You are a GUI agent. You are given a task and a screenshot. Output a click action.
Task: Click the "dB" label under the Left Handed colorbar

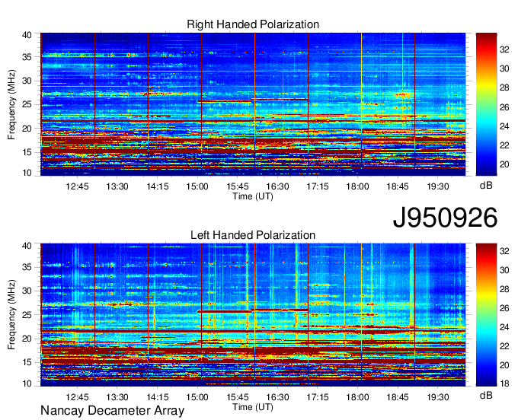486,396
